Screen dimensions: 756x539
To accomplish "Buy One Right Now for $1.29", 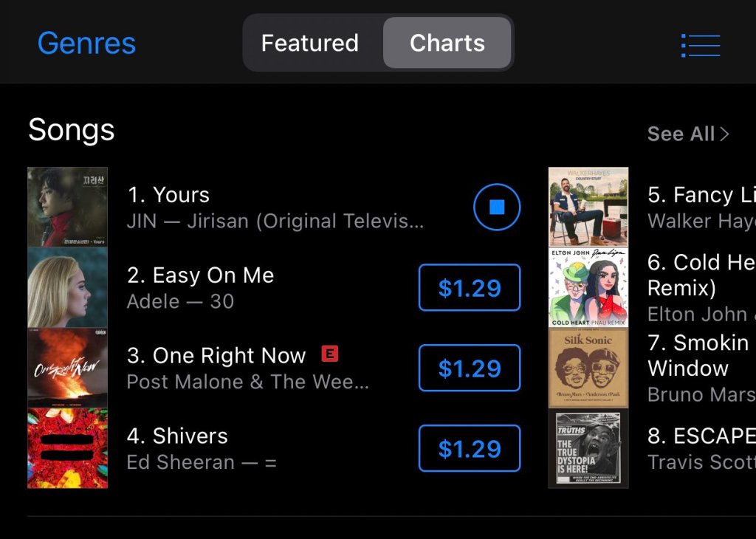I will tap(470, 368).
